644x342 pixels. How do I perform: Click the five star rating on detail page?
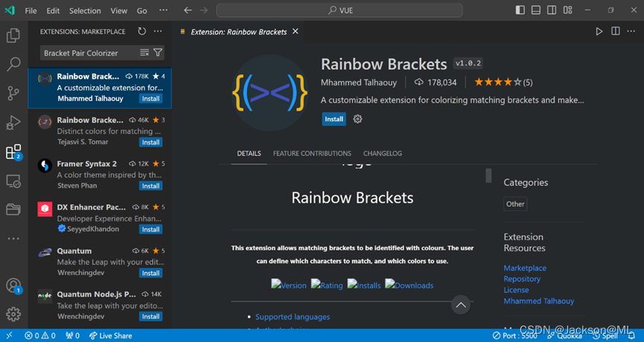click(x=503, y=83)
